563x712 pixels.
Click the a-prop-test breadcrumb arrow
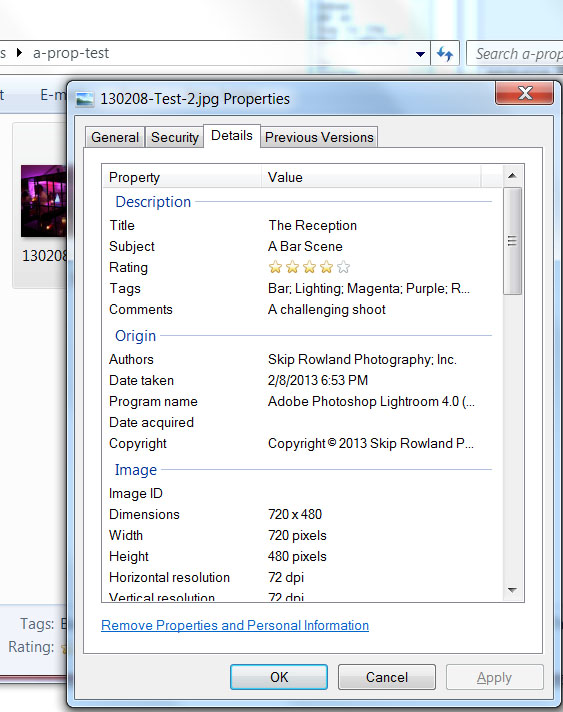pos(19,53)
